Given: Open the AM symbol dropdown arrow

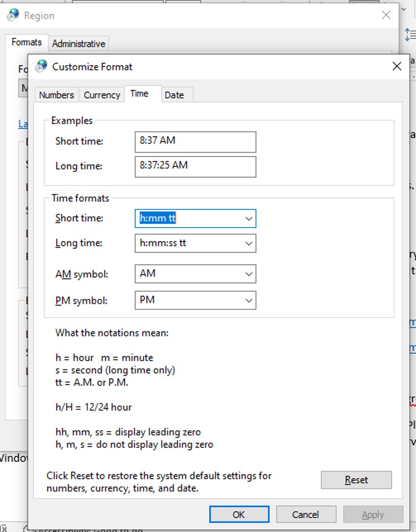Looking at the screenshot, I should (248, 274).
